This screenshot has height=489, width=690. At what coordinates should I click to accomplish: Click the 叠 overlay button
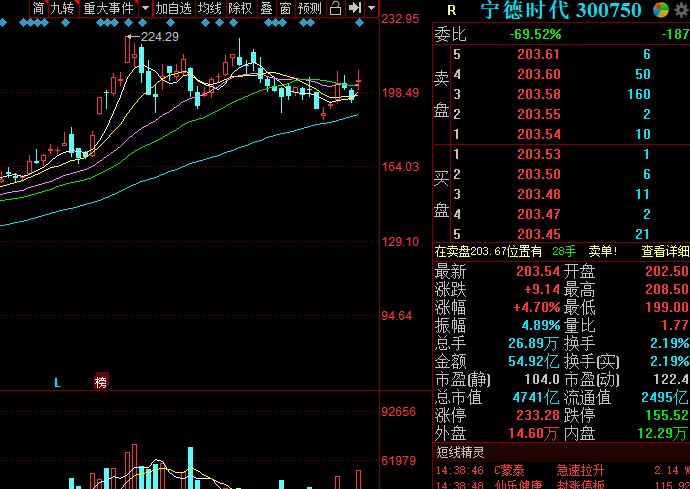click(x=266, y=8)
